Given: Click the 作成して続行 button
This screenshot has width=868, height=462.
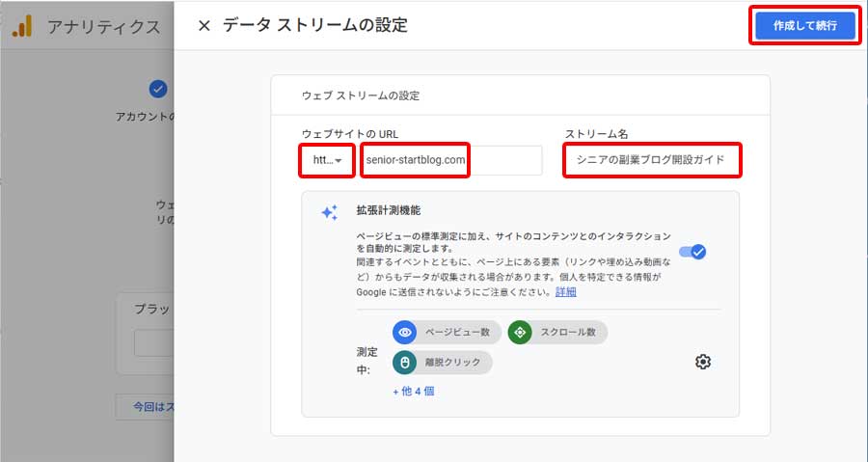Looking at the screenshot, I should (x=805, y=25).
